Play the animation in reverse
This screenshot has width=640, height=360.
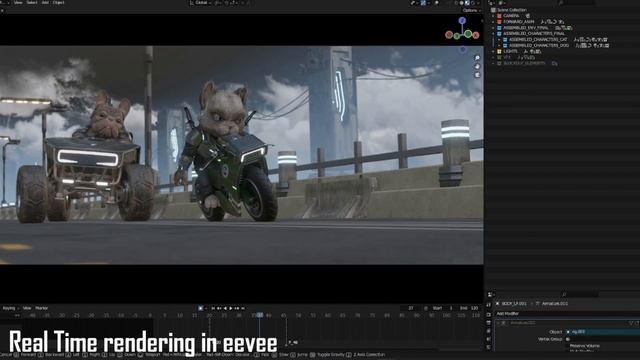click(225, 308)
